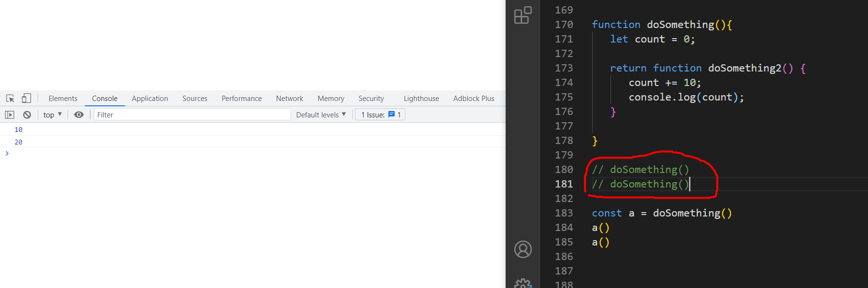868x288 pixels.
Task: Open the 1 Issue button
Action: (x=380, y=115)
